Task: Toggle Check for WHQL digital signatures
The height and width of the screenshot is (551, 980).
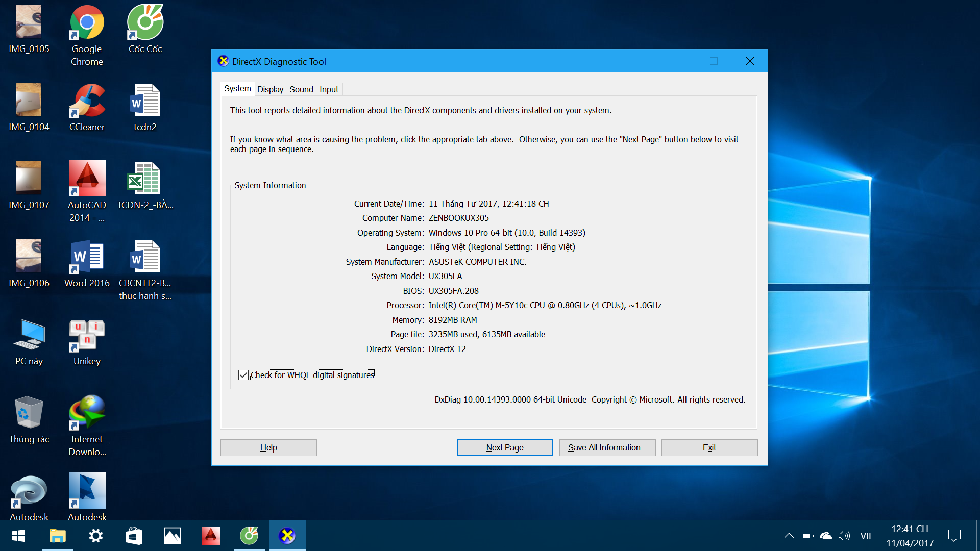Action: point(243,375)
